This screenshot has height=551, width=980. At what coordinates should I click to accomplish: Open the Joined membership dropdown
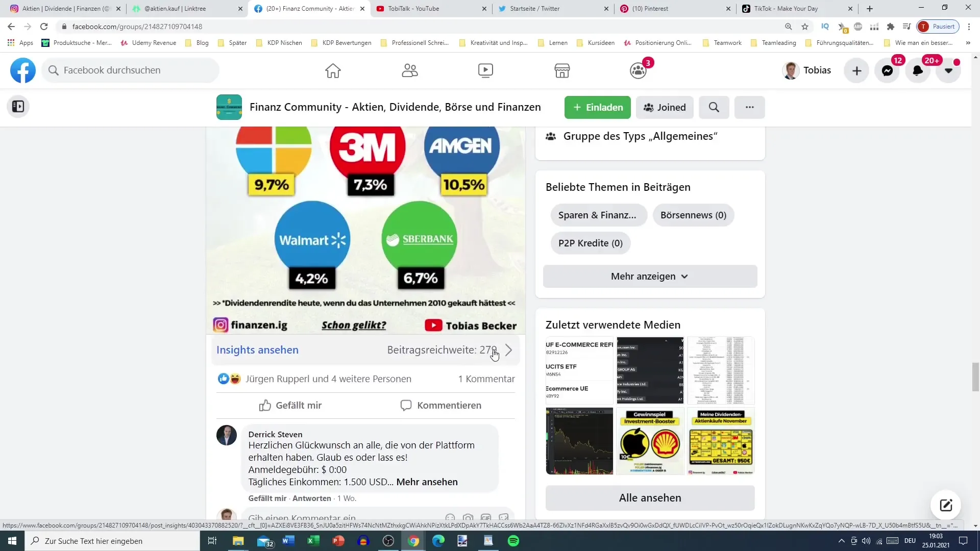[x=665, y=107]
